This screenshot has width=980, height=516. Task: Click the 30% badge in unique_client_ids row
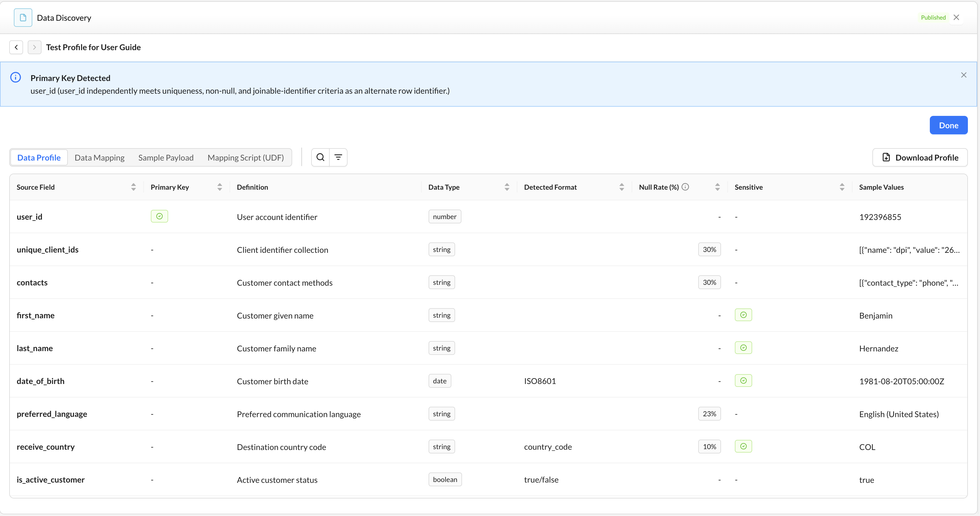(709, 249)
